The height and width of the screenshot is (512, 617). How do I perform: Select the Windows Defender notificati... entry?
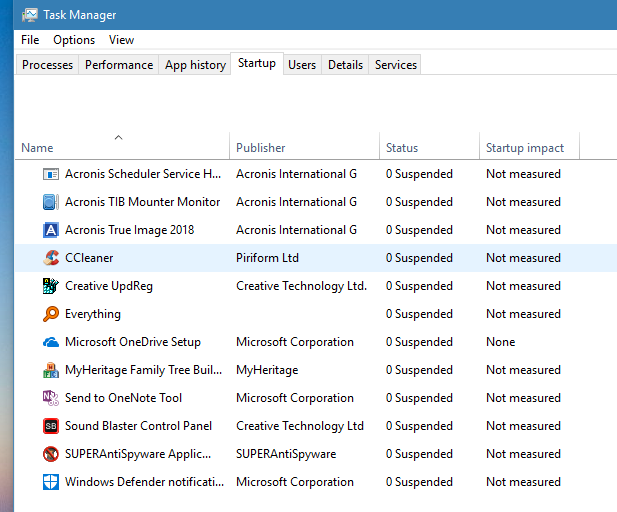tap(144, 482)
